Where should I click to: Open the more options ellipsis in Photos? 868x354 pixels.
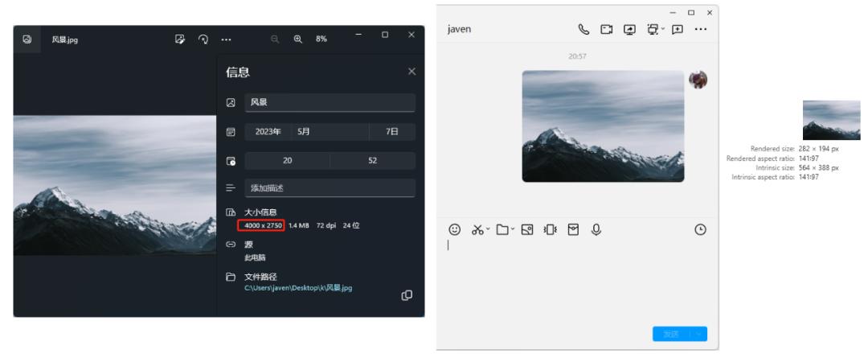pyautogui.click(x=227, y=39)
